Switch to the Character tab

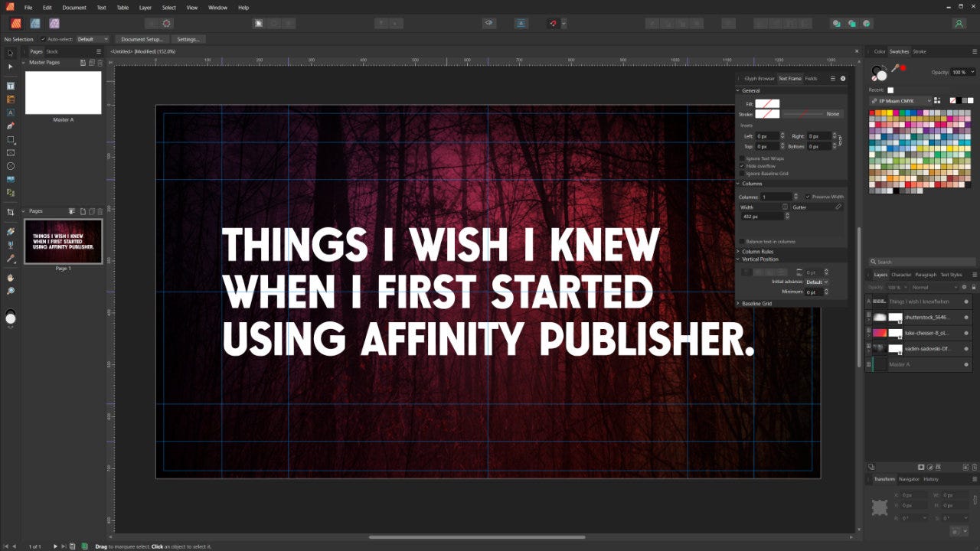point(901,275)
